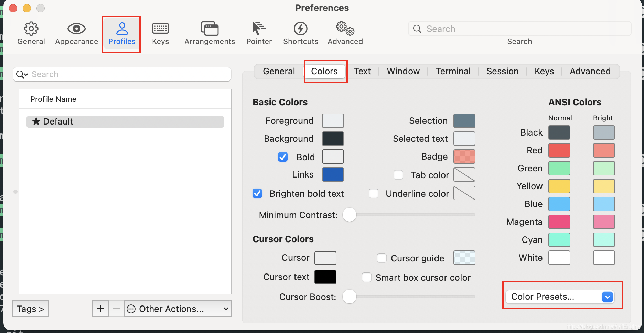Open the Tab color swatch
This screenshot has width=644, height=333.
coord(464,174)
